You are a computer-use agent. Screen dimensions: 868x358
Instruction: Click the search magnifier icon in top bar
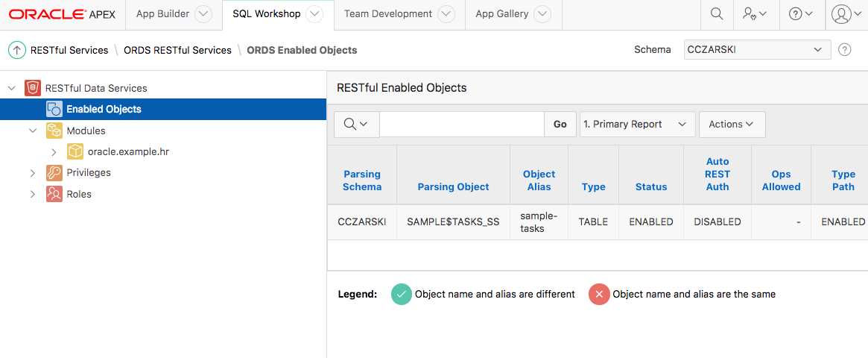click(x=716, y=14)
